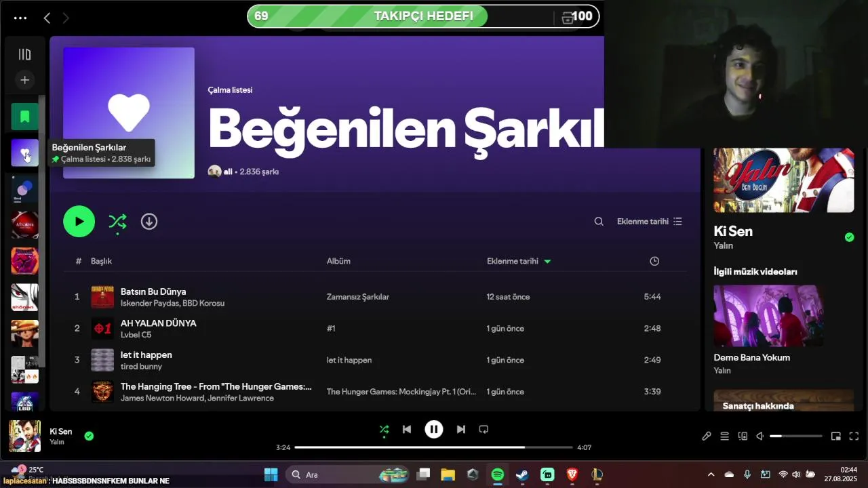The width and height of the screenshot is (868, 488).
Task: Open the profile link ali
Action: pos(228,171)
